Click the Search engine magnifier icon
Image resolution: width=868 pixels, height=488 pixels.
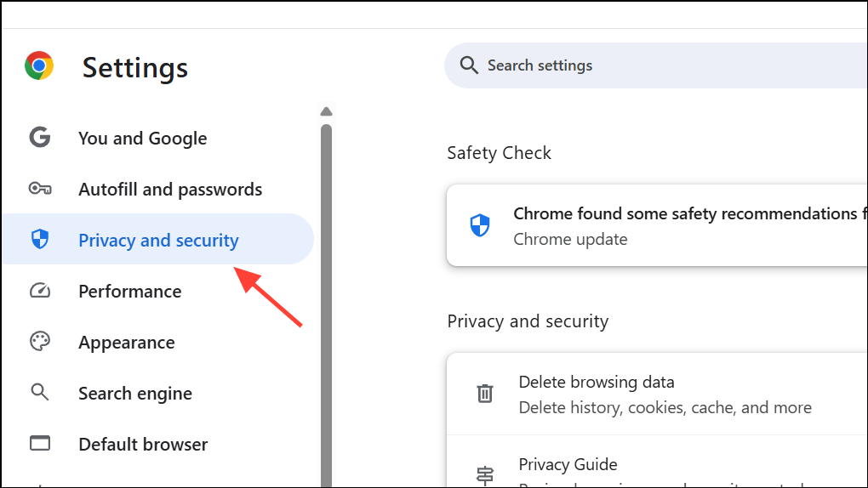point(40,393)
